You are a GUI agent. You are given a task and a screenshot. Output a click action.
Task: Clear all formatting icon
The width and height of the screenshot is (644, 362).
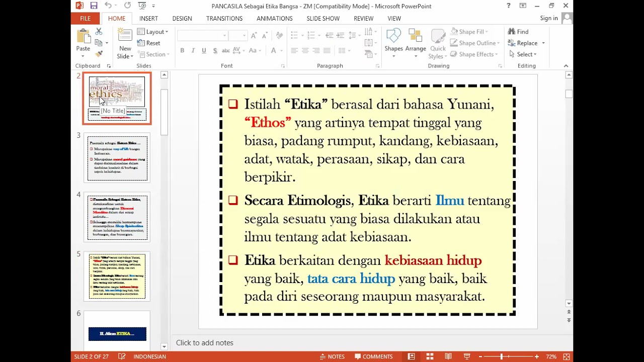pyautogui.click(x=279, y=35)
